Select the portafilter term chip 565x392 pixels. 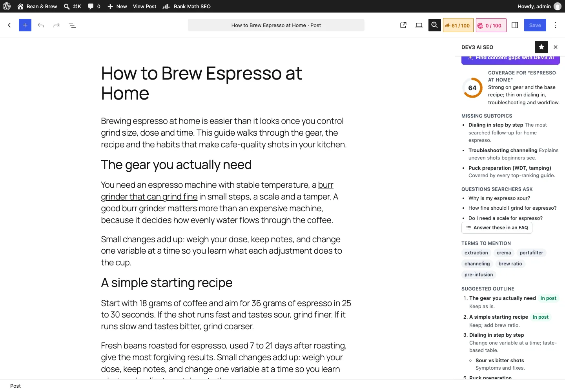click(531, 253)
